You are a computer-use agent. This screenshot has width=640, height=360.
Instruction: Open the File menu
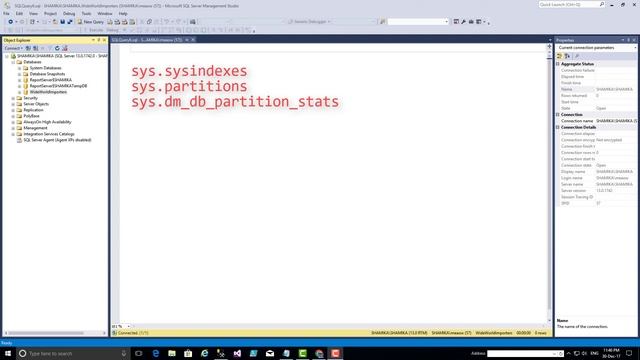pyautogui.click(x=7, y=13)
